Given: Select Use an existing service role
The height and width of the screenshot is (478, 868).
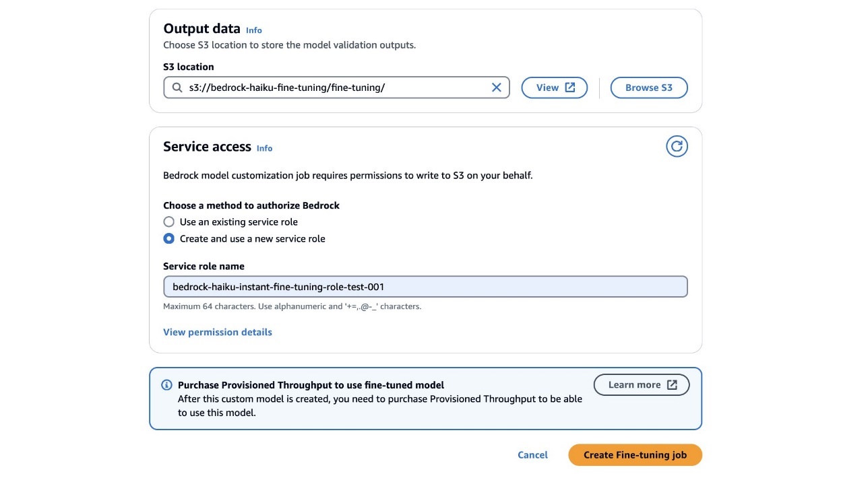Looking at the screenshot, I should point(169,221).
